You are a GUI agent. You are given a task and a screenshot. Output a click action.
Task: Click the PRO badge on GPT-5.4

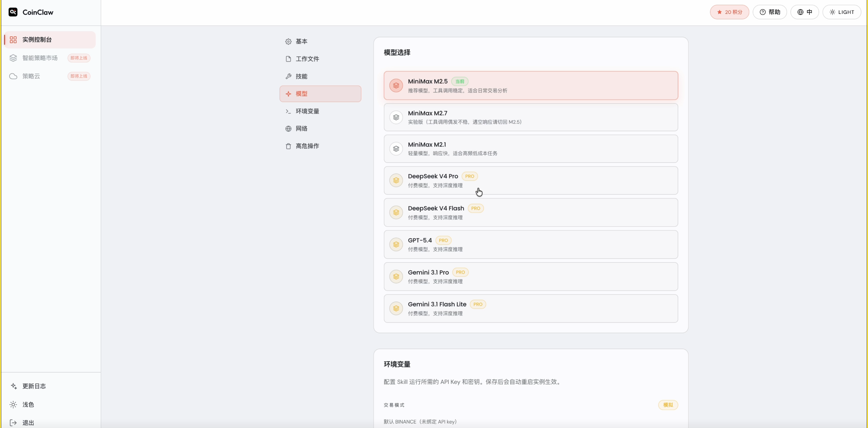point(443,240)
